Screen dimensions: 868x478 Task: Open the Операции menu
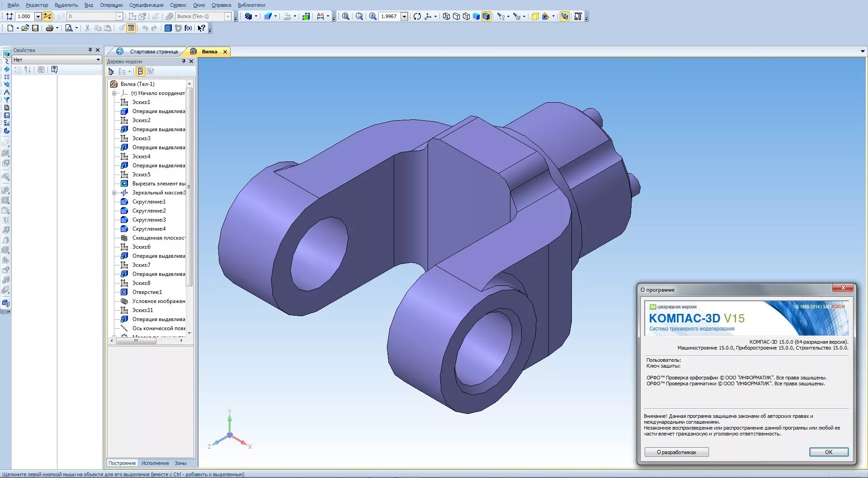111,5
